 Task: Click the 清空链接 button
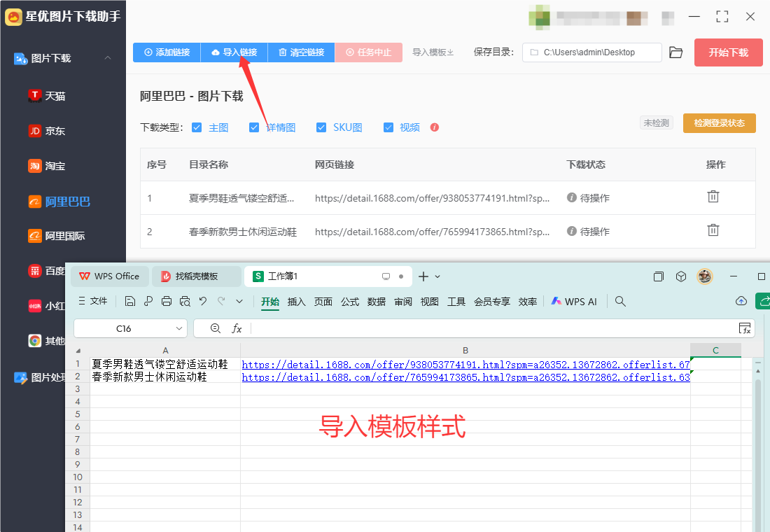click(301, 52)
